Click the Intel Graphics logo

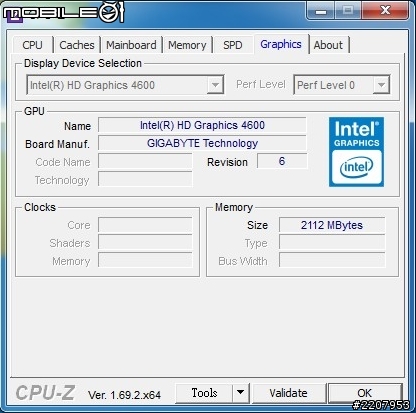pos(356,152)
